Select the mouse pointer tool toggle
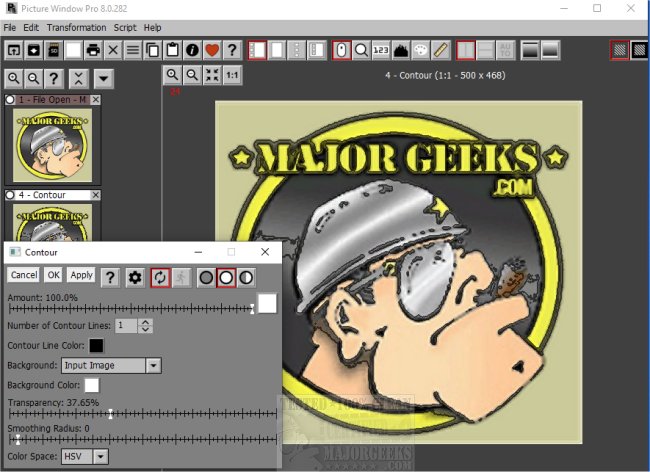 342,51
